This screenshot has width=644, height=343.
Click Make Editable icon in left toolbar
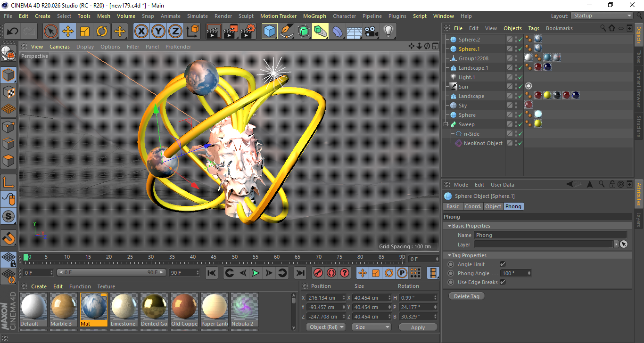(x=8, y=54)
